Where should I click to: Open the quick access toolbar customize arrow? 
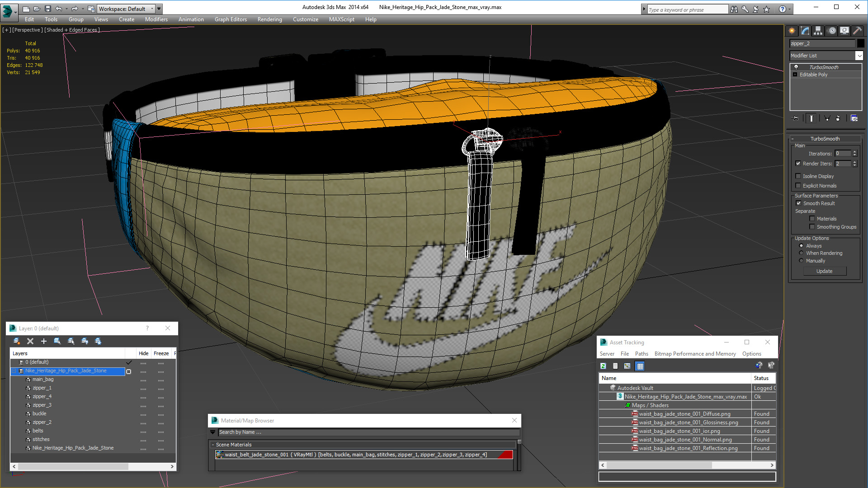(x=159, y=9)
